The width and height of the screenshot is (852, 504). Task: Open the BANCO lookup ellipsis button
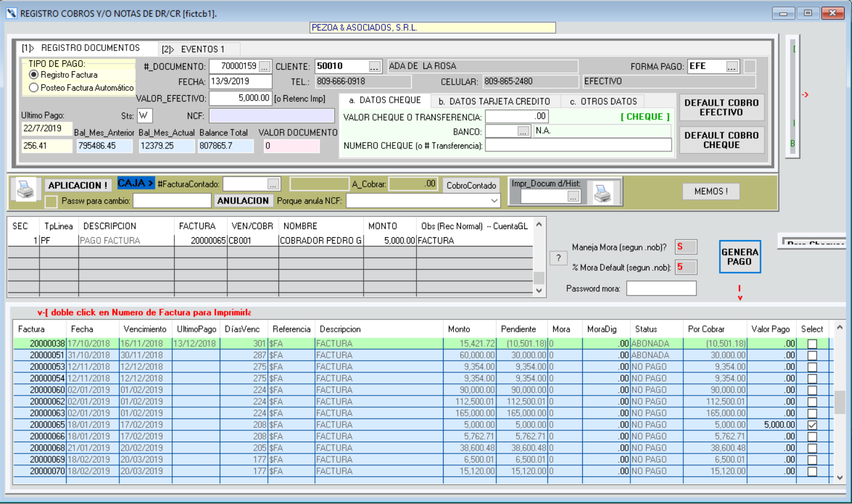[x=523, y=132]
